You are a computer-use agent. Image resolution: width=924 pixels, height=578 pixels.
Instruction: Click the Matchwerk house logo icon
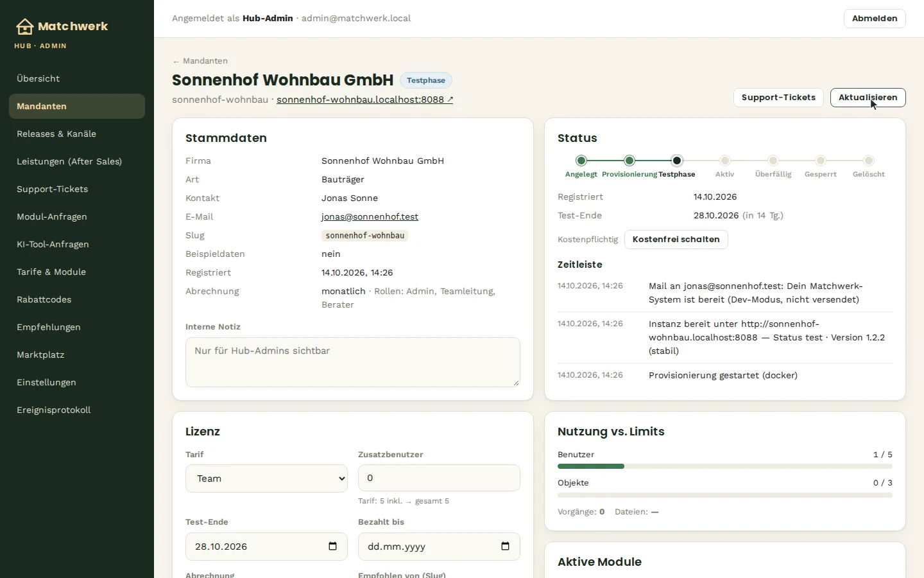[24, 26]
